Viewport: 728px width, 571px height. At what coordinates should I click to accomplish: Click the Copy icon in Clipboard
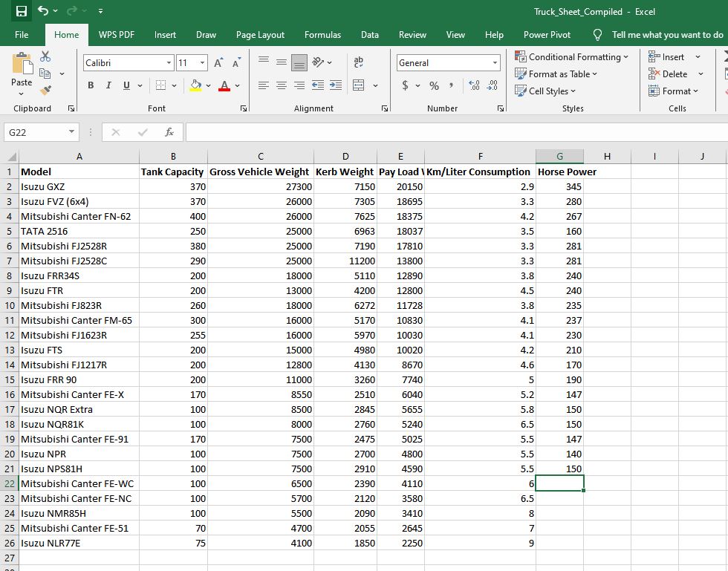pos(45,74)
